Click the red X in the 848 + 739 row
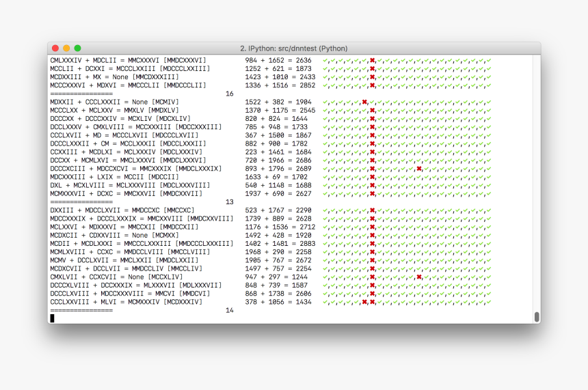The height and width of the screenshot is (390, 588). (x=372, y=285)
